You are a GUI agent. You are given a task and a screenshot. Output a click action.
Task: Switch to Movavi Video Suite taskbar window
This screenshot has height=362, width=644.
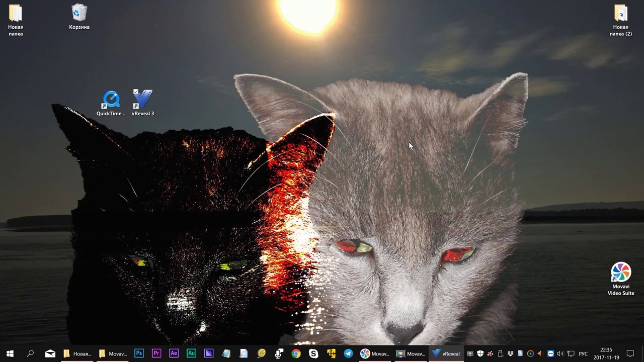[x=375, y=353]
